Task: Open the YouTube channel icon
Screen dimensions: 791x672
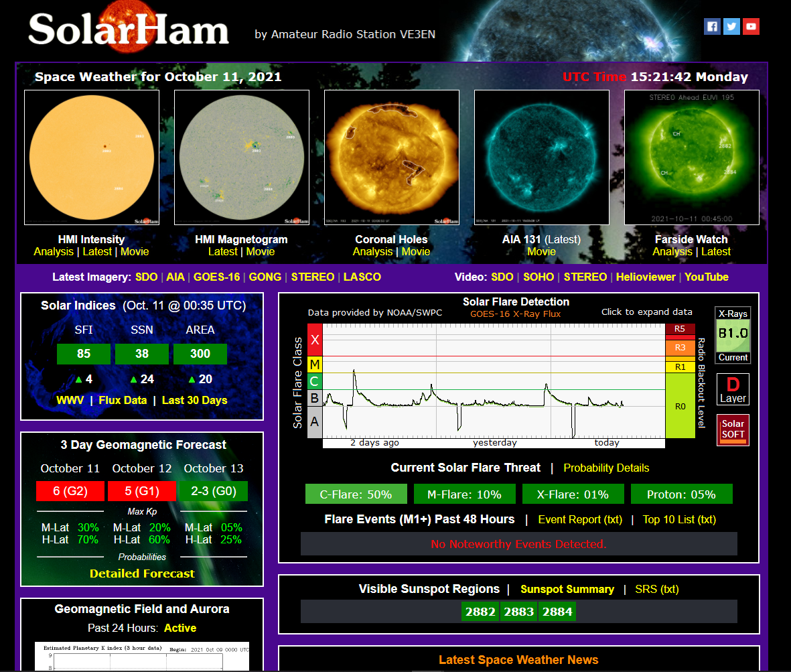Action: pyautogui.click(x=751, y=26)
